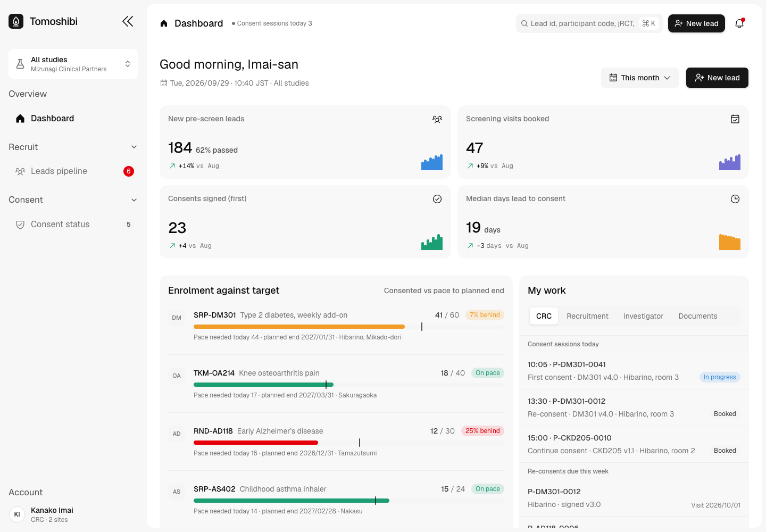766x532 pixels.
Task: Open Kanako Imai account name
Action: pos(52,510)
